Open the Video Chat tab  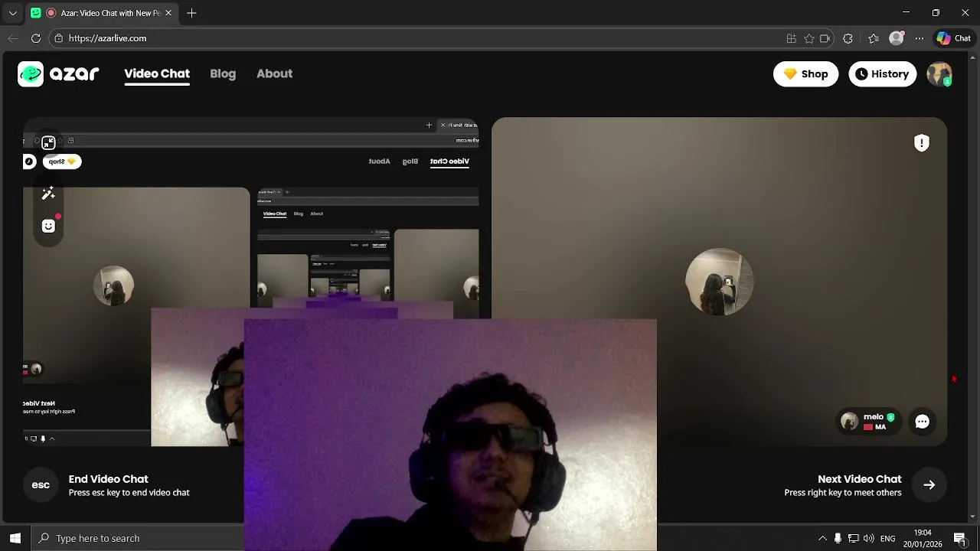[157, 73]
